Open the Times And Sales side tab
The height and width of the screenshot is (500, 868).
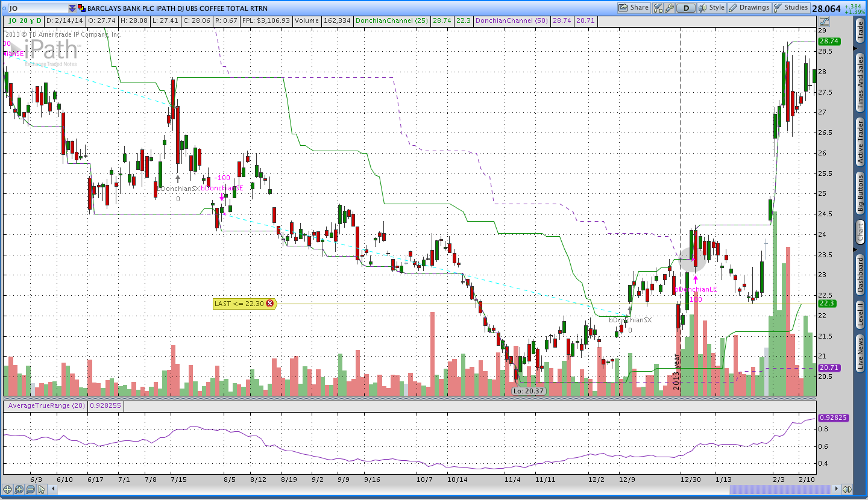(860, 83)
